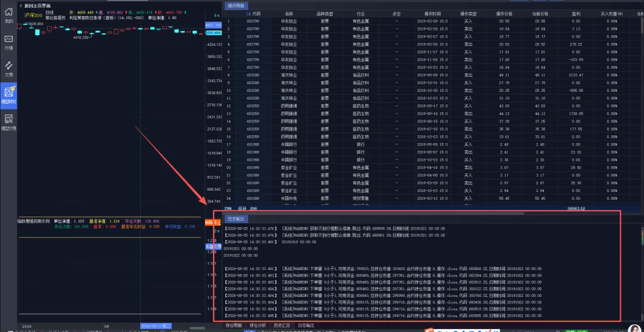Click the orange 策略停止 button
This screenshot has width=644, height=332.
(x=213, y=222)
